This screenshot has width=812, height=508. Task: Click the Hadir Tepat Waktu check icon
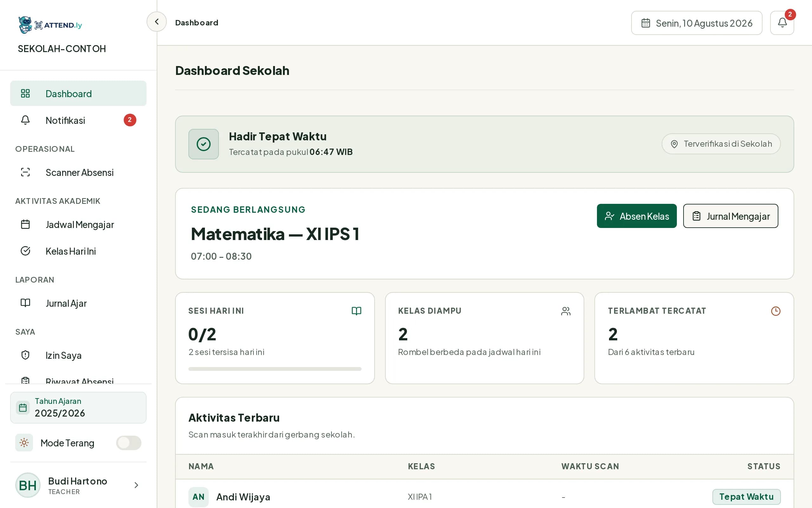tap(204, 144)
